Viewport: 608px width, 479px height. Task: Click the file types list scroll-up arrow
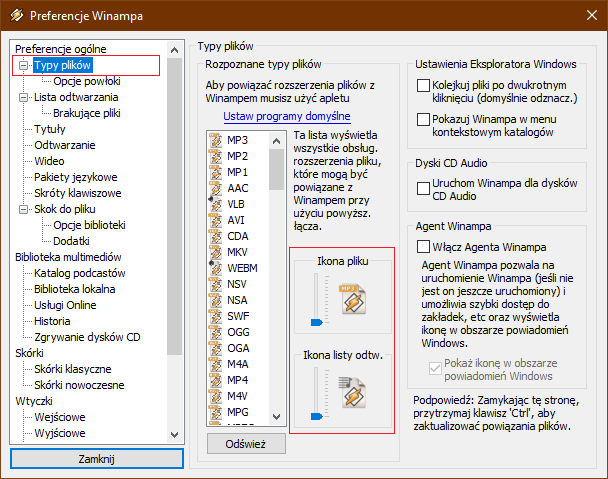pos(276,141)
